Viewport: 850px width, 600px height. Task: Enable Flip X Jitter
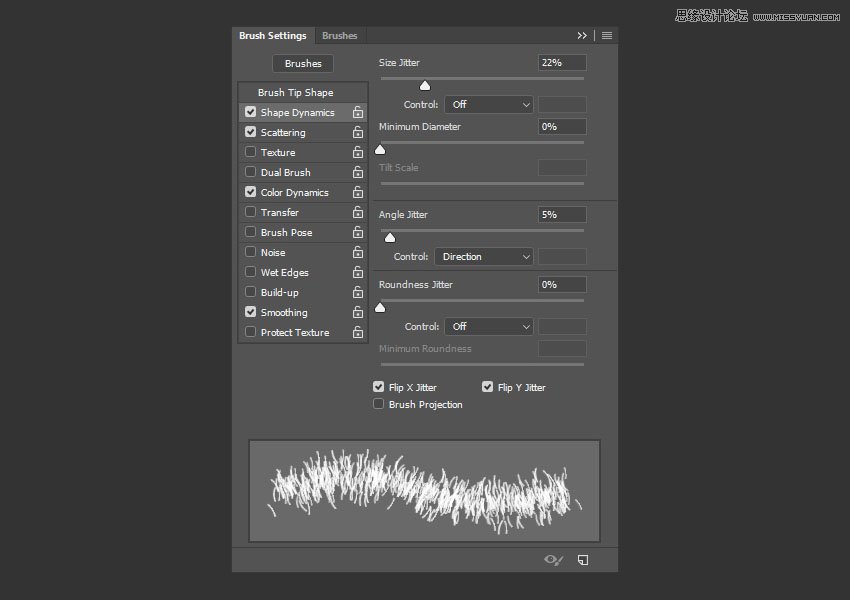click(x=378, y=387)
